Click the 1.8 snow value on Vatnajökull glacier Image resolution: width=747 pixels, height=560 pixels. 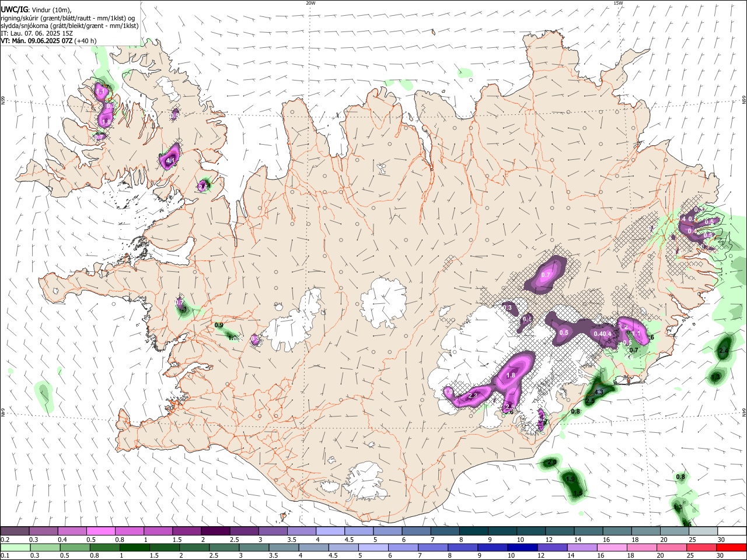(x=511, y=376)
